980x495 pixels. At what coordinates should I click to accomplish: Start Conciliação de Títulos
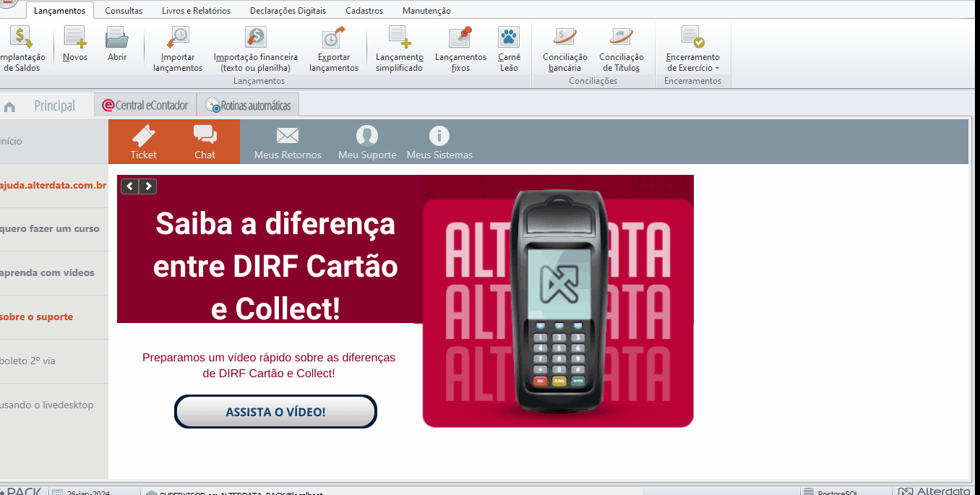click(x=622, y=48)
